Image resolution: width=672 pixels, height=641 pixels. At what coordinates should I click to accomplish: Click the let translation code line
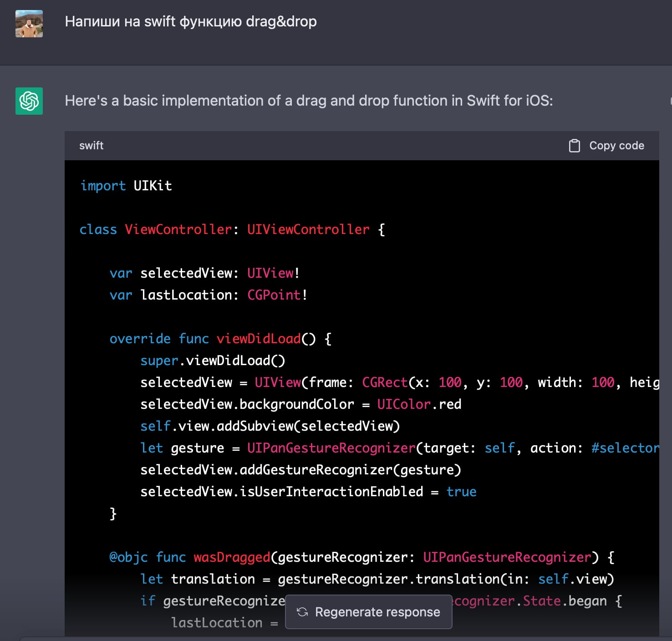coord(377,579)
